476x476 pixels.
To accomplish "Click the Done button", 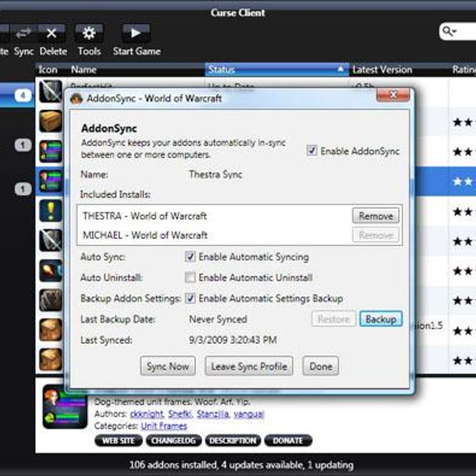I will (321, 366).
